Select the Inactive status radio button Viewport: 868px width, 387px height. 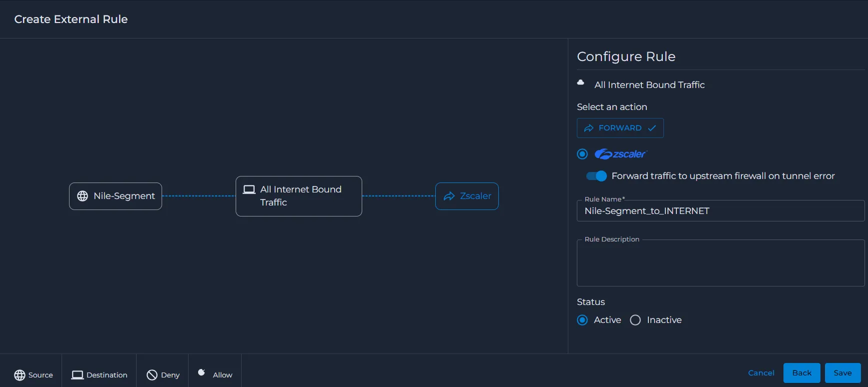[x=635, y=320]
